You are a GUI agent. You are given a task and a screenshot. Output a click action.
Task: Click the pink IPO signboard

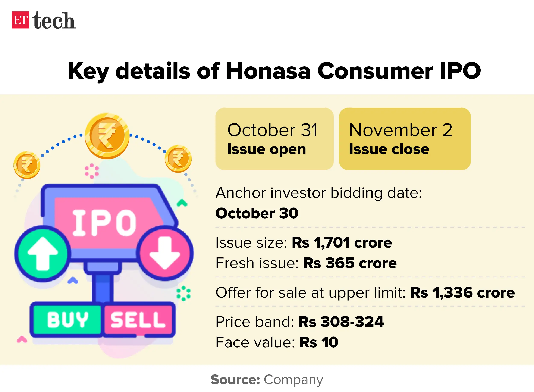pos(104,223)
